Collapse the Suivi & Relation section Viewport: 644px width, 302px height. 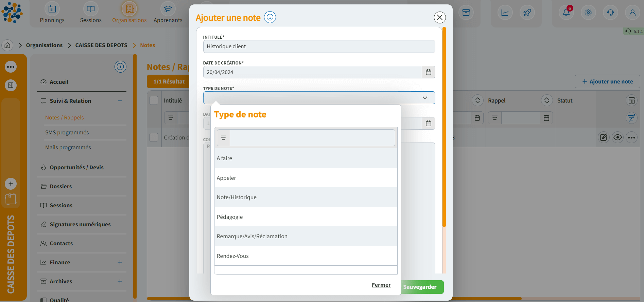tap(120, 101)
